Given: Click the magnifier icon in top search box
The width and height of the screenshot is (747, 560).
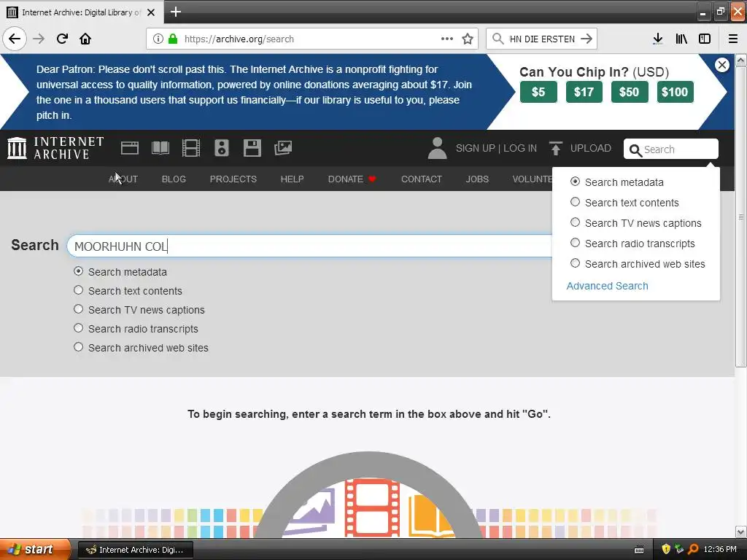Looking at the screenshot, I should click(635, 150).
